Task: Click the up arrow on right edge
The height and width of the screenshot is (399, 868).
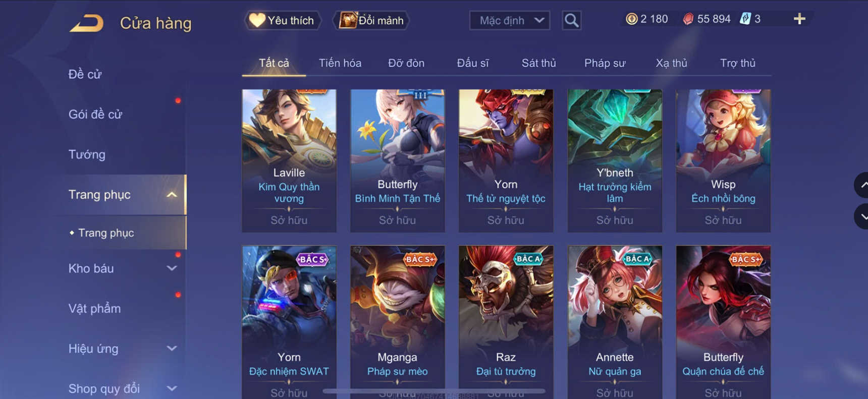Action: click(x=862, y=185)
